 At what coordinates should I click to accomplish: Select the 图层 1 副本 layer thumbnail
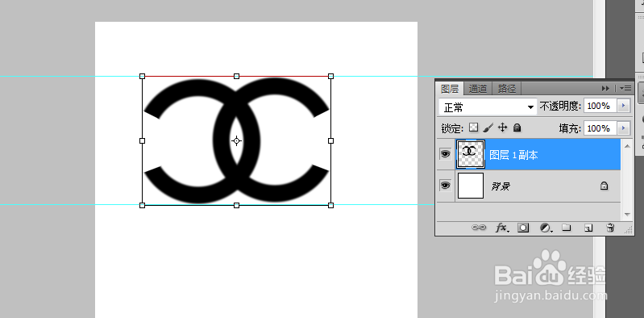(x=471, y=154)
